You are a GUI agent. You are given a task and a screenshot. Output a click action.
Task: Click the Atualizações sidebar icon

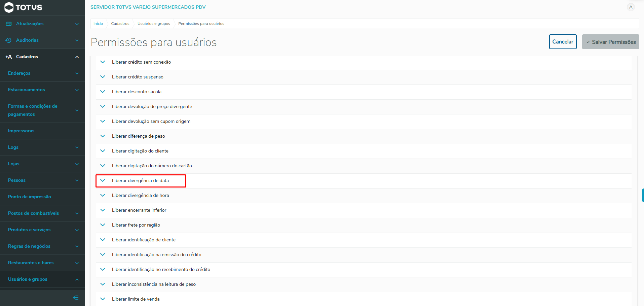point(9,24)
